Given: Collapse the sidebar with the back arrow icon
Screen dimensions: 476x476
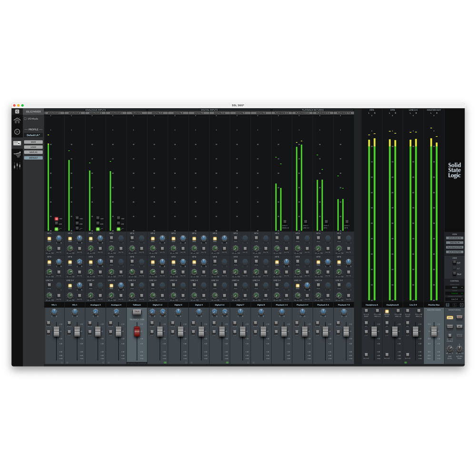Looking at the screenshot, I should tap(17, 111).
